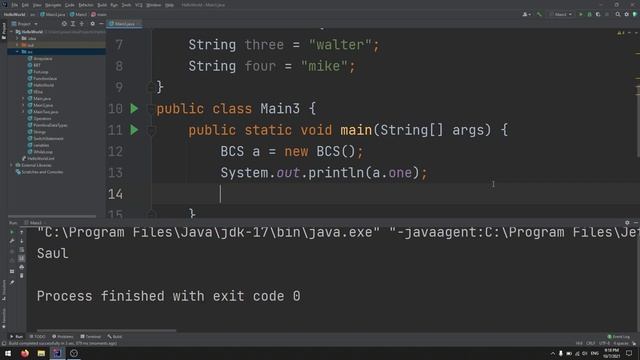Open the Help menu
Viewport: 640px width, 360px height.
coord(169,5)
